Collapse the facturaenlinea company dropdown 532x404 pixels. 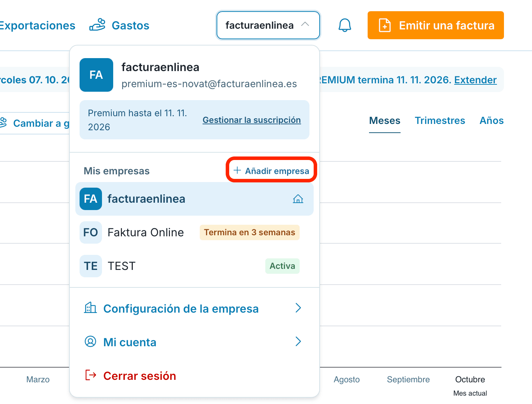click(268, 25)
